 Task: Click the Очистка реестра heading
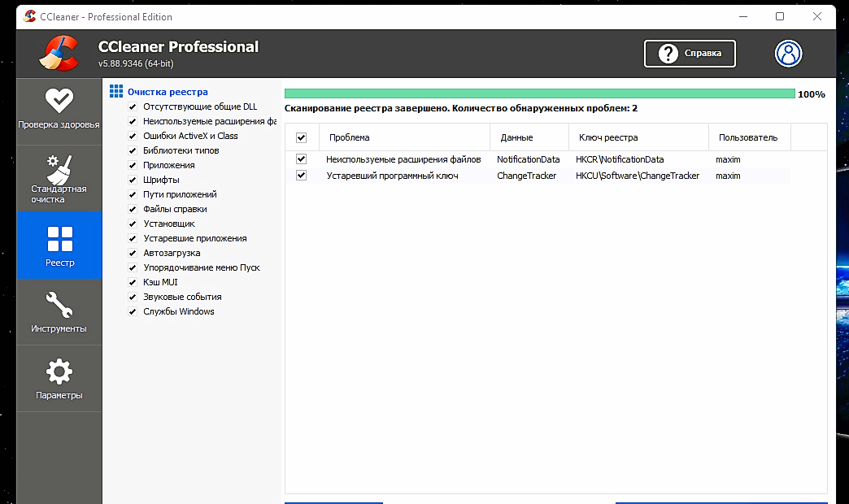pyautogui.click(x=168, y=92)
